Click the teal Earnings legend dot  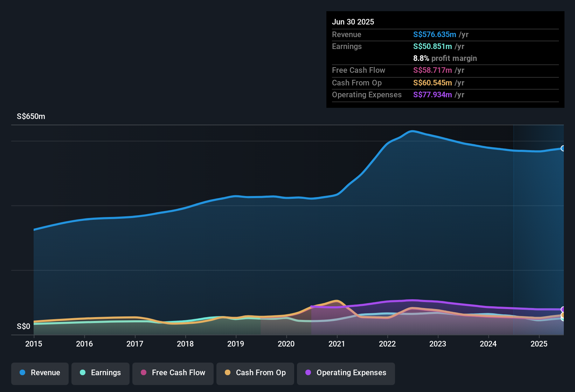point(83,372)
